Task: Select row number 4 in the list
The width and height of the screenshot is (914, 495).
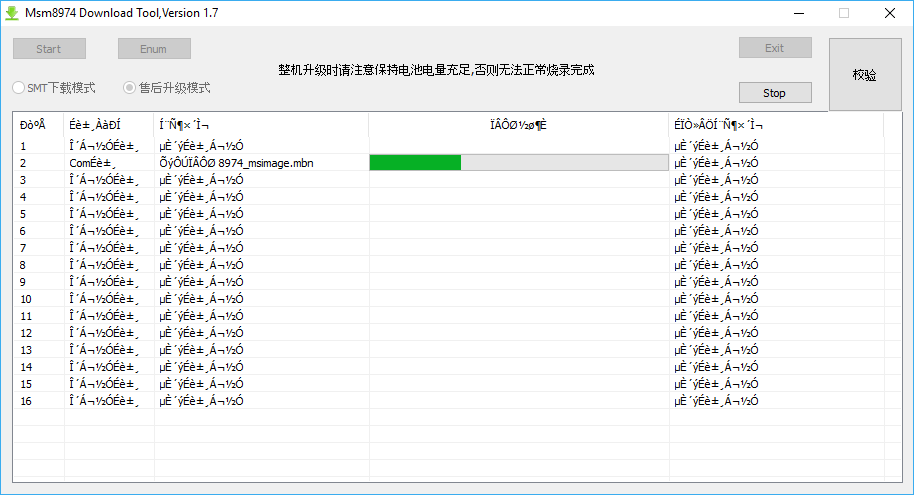Action: [23, 196]
